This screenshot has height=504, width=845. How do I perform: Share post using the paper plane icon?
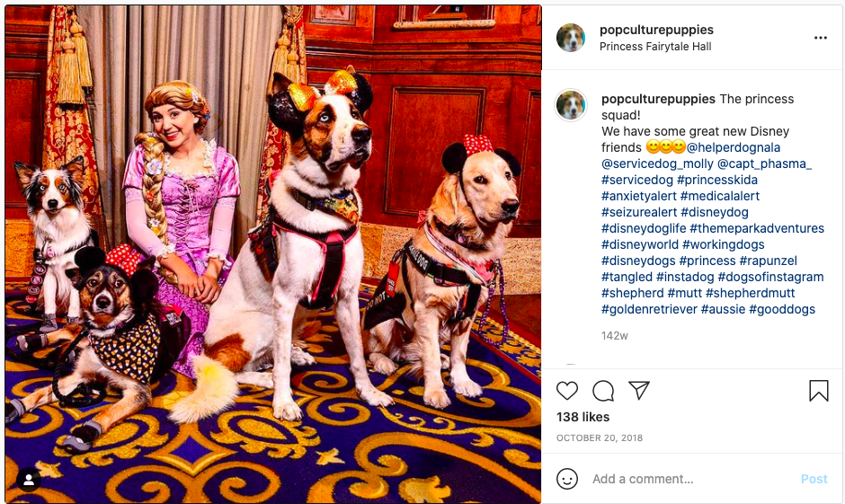click(639, 390)
